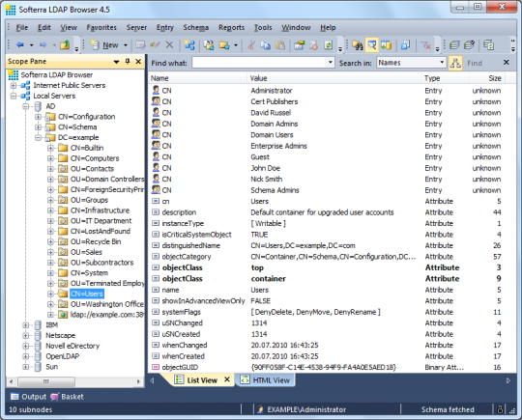This screenshot has height=420, width=522.
Task: Click the Cut scissors icon
Action: point(250,44)
